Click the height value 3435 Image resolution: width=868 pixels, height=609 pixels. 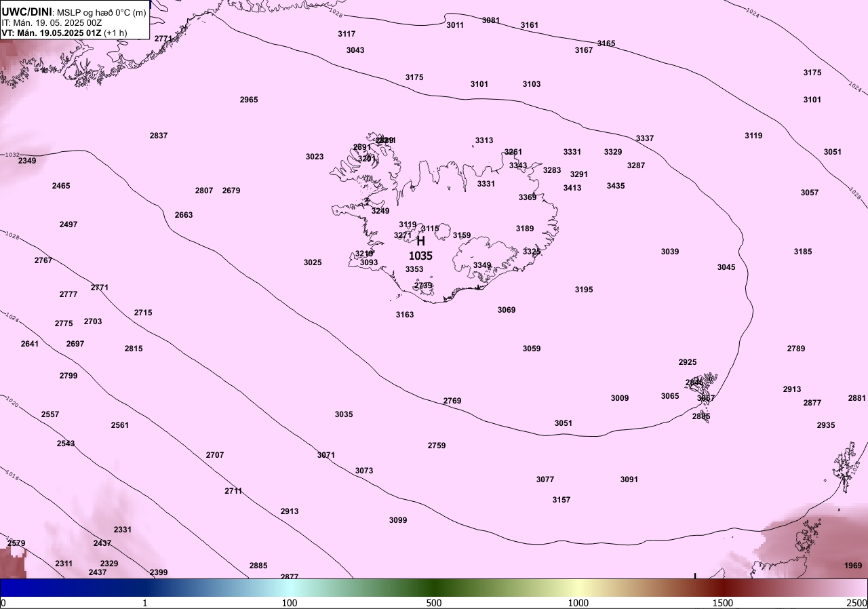(x=616, y=186)
